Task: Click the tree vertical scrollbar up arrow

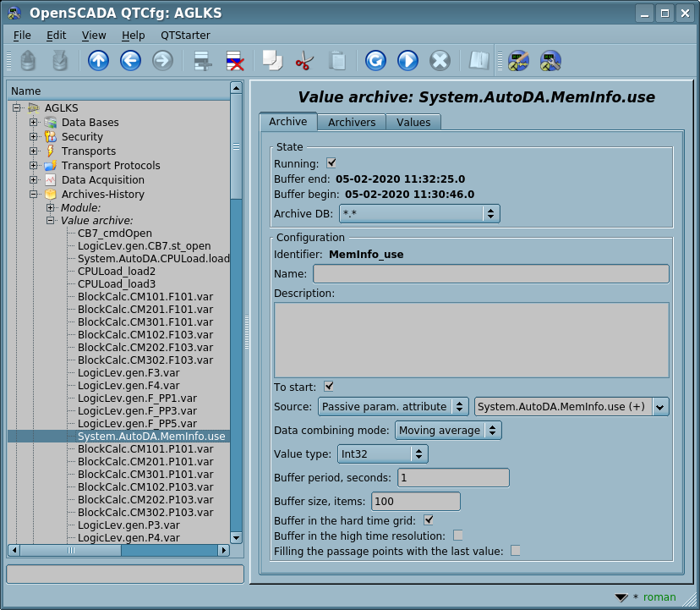Action: pos(236,88)
